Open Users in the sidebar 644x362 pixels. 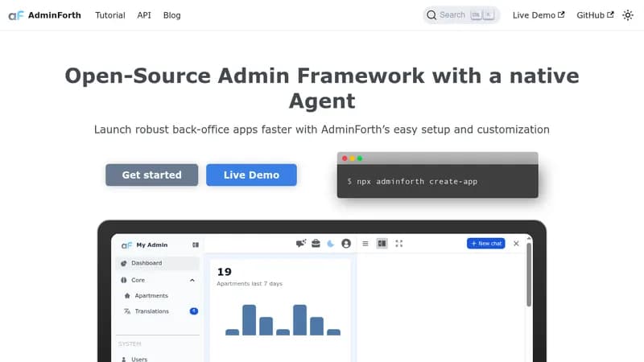pos(139,359)
